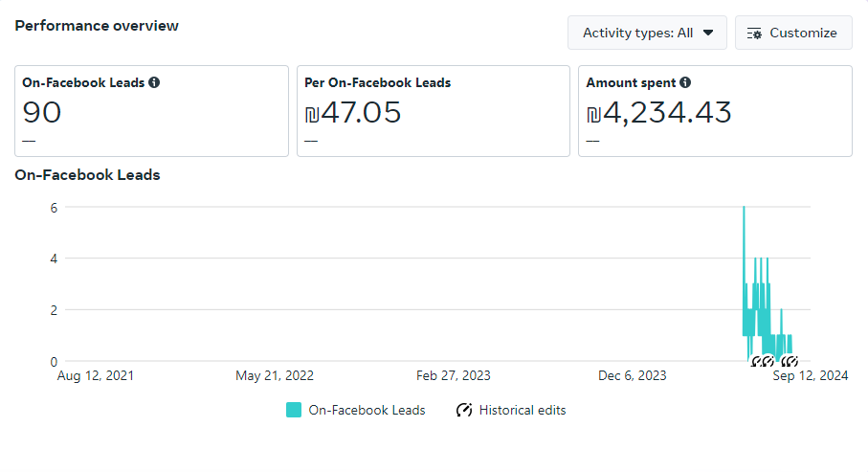
Task: Click the Sep 12, 2024 axis label
Action: point(810,375)
